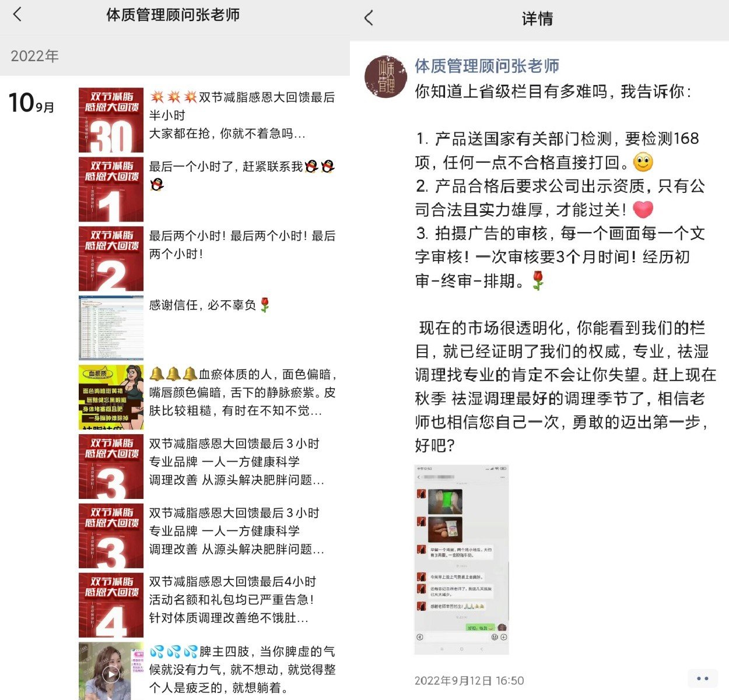
Task: Open the two-dot more options button
Action: pos(703,678)
